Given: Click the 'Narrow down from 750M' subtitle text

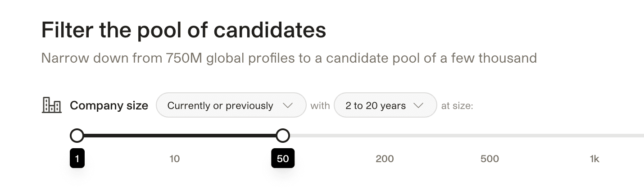Looking at the screenshot, I should point(288,58).
